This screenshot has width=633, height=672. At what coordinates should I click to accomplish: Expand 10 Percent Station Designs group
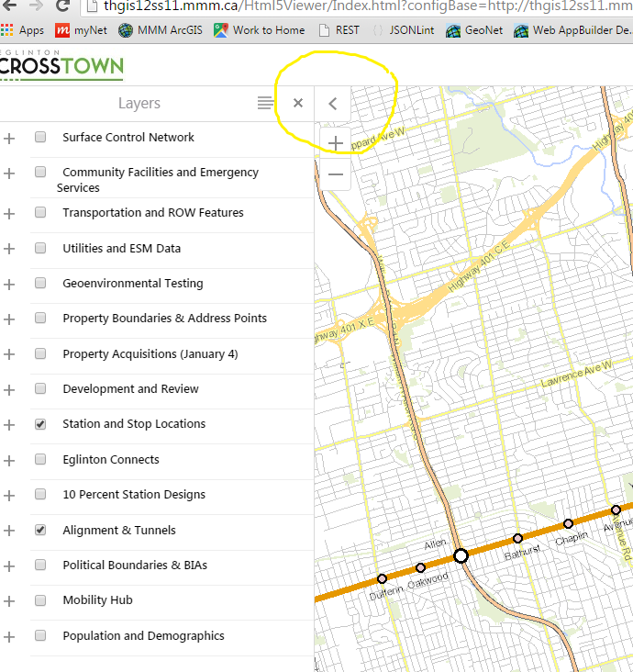9,496
